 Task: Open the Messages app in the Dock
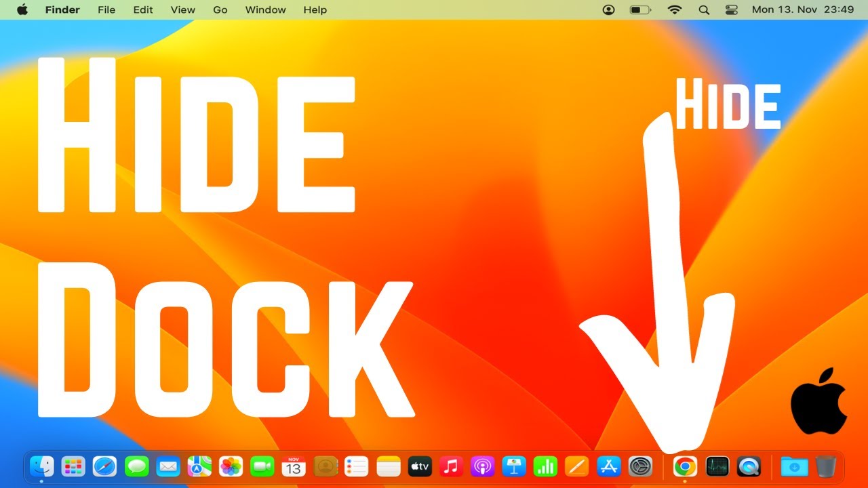[137, 466]
